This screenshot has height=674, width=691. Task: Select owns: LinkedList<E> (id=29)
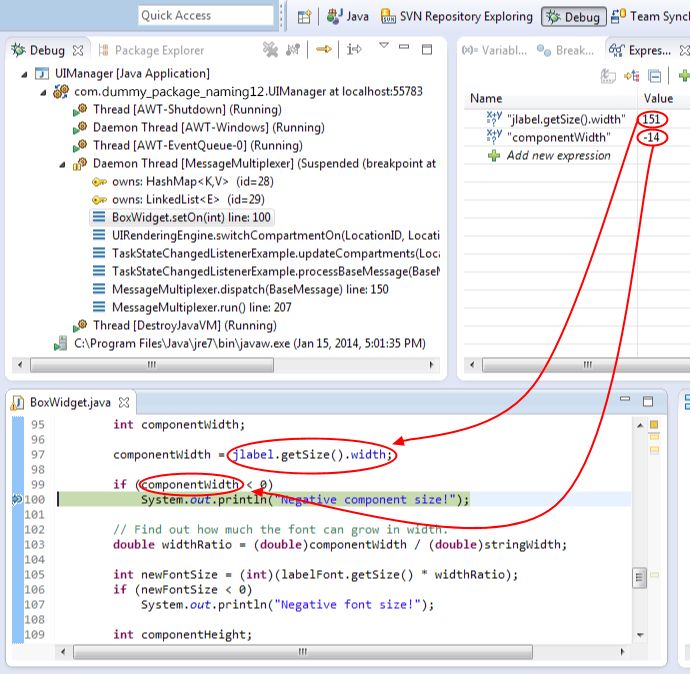(x=188, y=200)
